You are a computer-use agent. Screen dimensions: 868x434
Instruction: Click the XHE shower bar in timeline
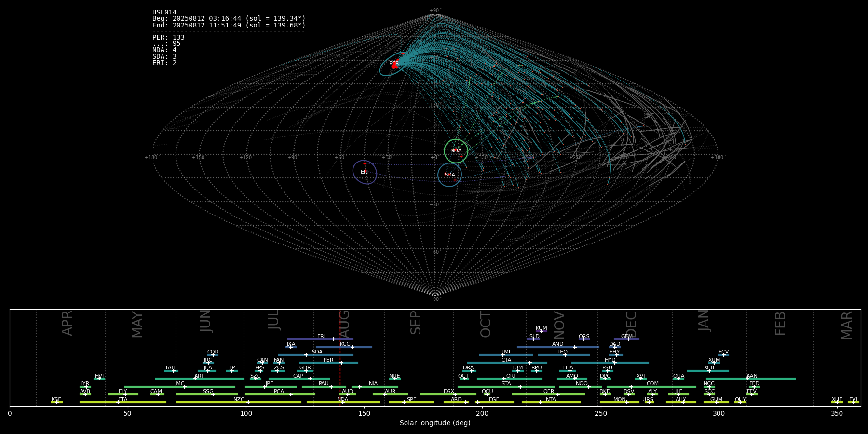(837, 402)
